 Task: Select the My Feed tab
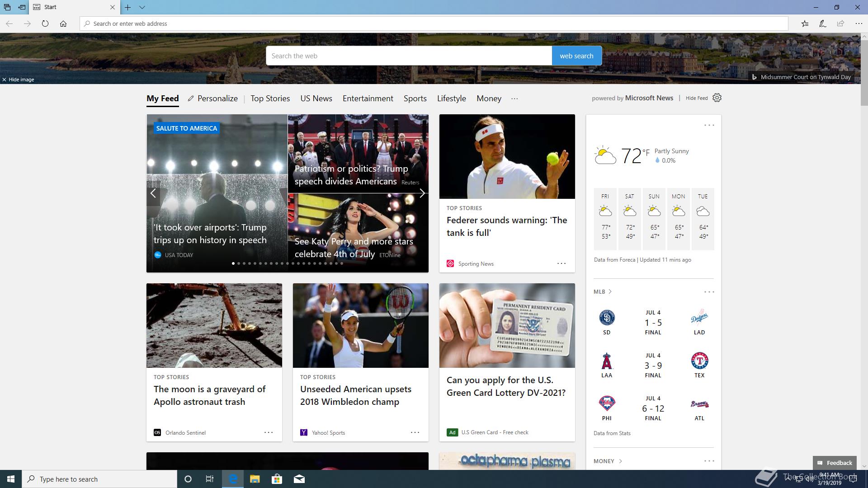tap(163, 99)
